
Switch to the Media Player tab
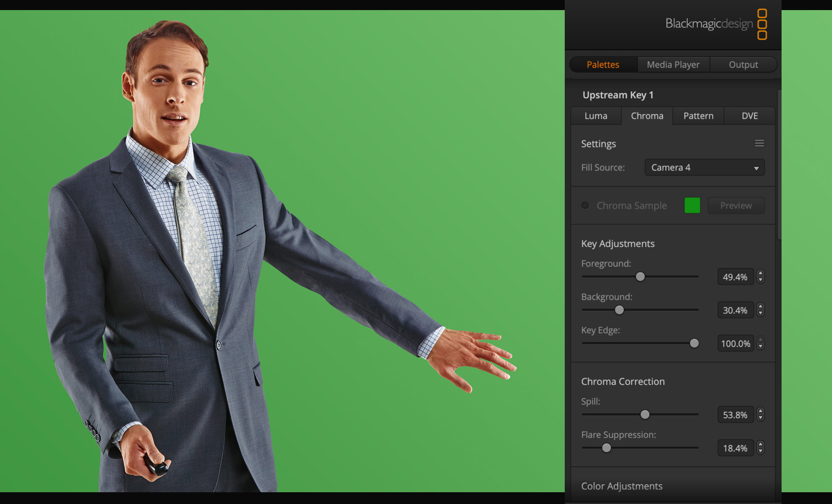(x=673, y=64)
